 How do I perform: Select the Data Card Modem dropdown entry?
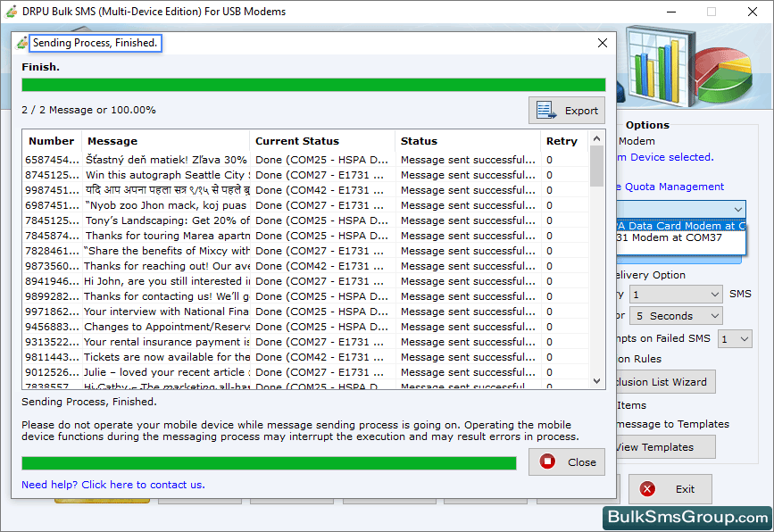coord(681,226)
